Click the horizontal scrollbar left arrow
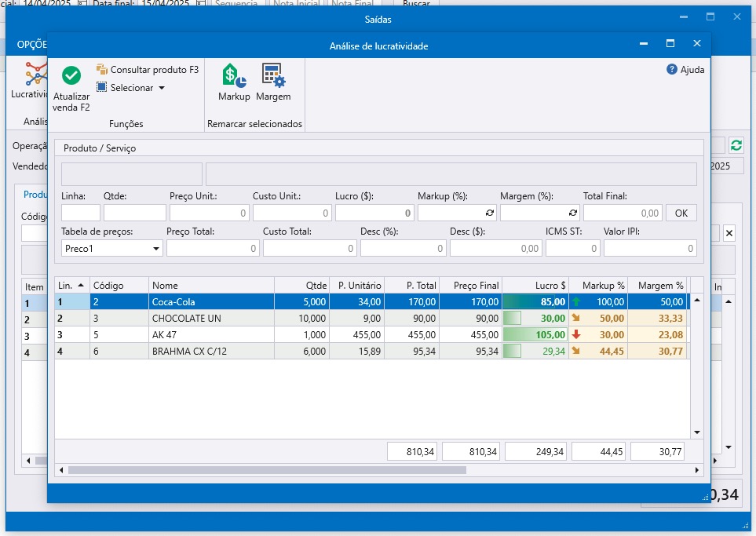 60,470
